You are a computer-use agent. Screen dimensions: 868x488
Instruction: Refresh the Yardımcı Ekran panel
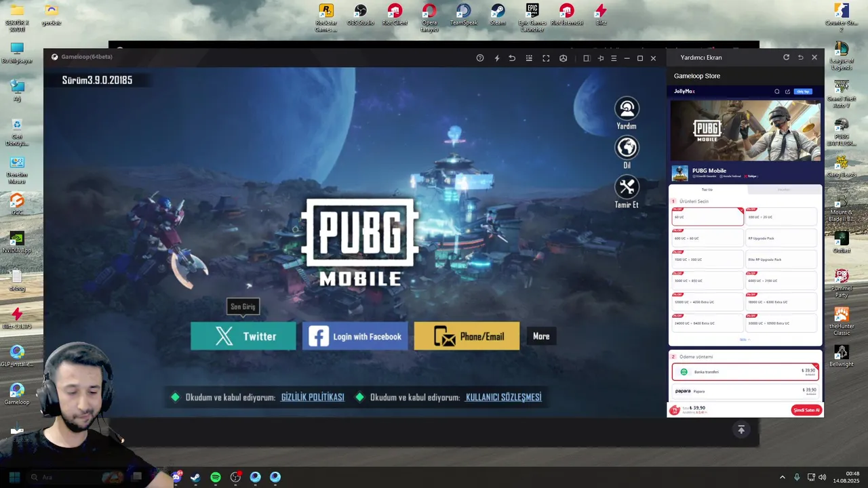click(x=786, y=58)
